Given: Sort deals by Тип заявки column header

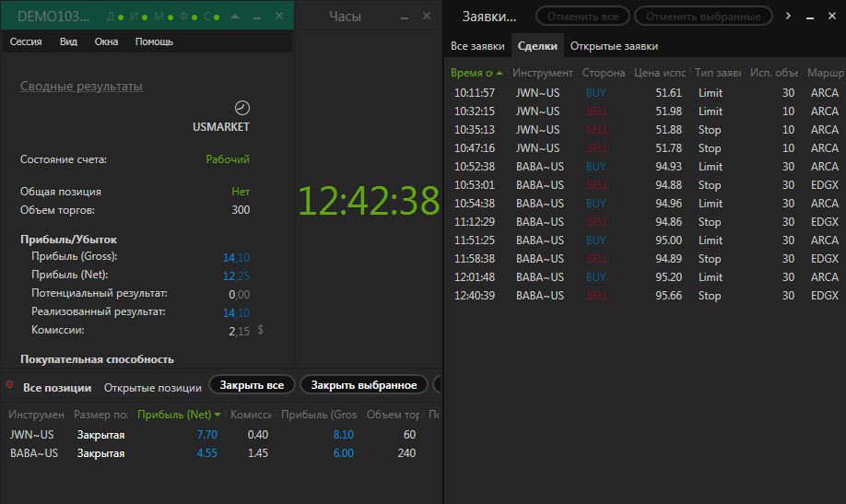Looking at the screenshot, I should point(718,72).
